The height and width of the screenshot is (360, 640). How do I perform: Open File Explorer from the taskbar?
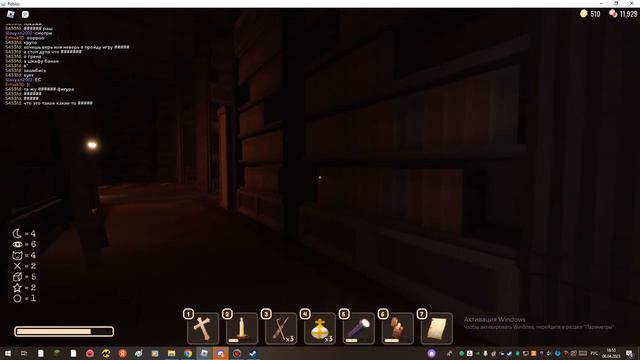[171, 353]
